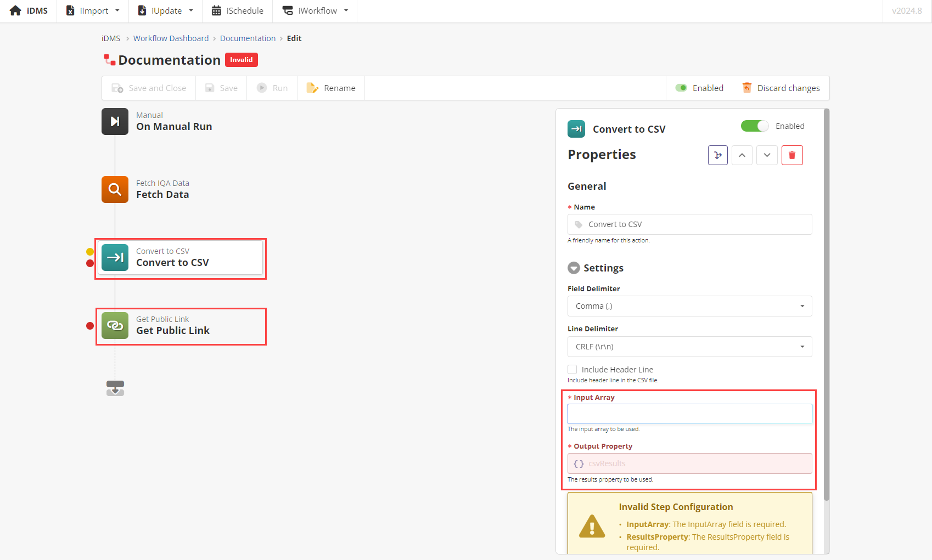Check the Include Header Line checkbox
This screenshot has height=560, width=932.
coord(572,370)
